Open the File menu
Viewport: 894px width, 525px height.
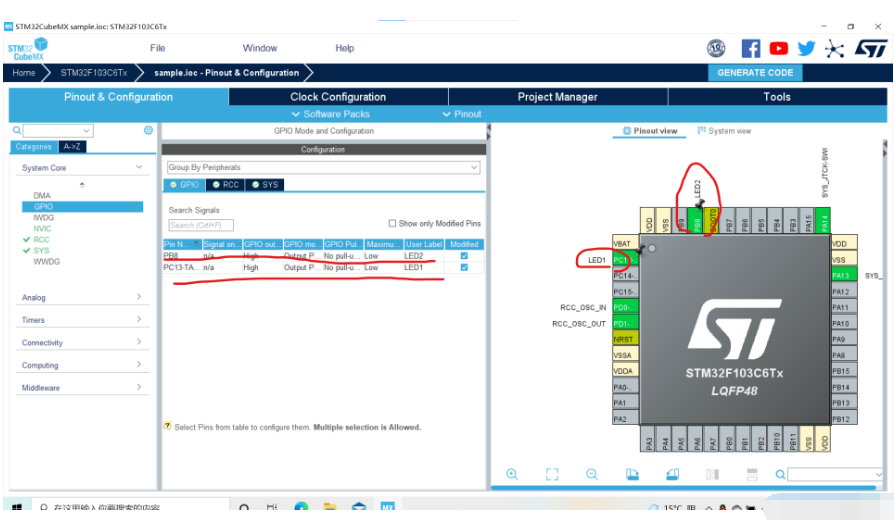pos(157,48)
